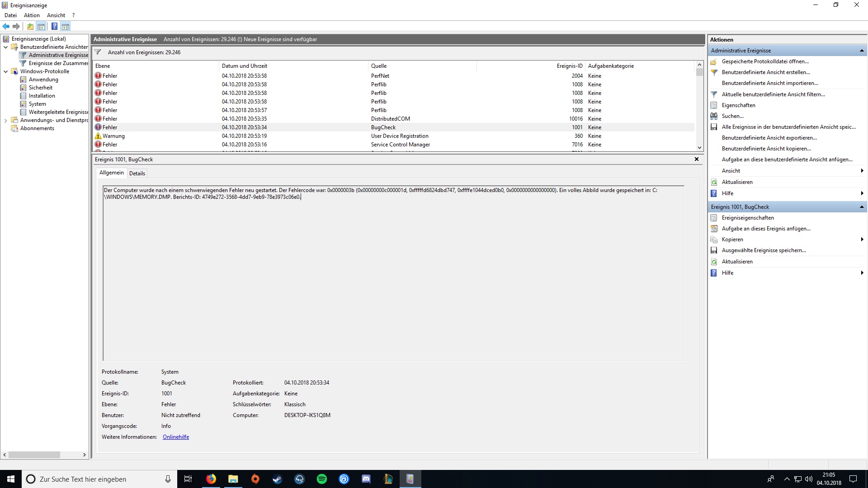Sort by Datum und Uhrzeit column header

tap(245, 66)
